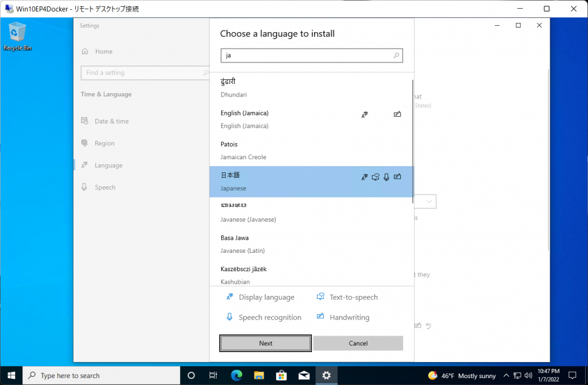Click the search magnifier in the language search box
Viewport: 588px width, 385px height.
tap(396, 56)
